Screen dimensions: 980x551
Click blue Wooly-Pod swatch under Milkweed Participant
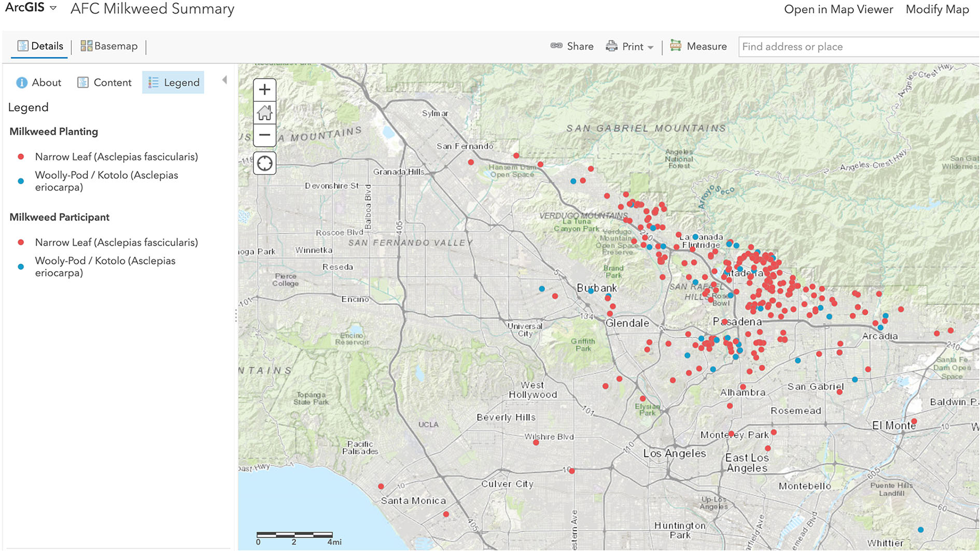(21, 267)
